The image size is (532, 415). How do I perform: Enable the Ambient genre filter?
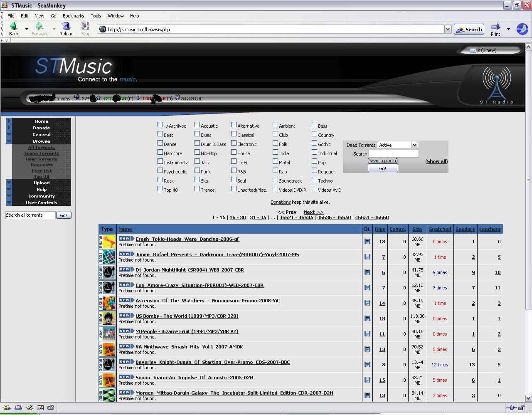coord(275,125)
